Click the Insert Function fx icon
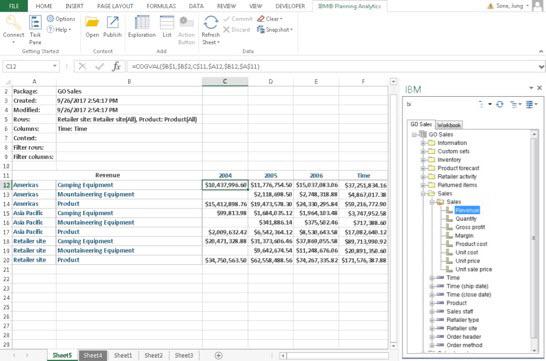This screenshot has height=361, width=546. click(116, 66)
